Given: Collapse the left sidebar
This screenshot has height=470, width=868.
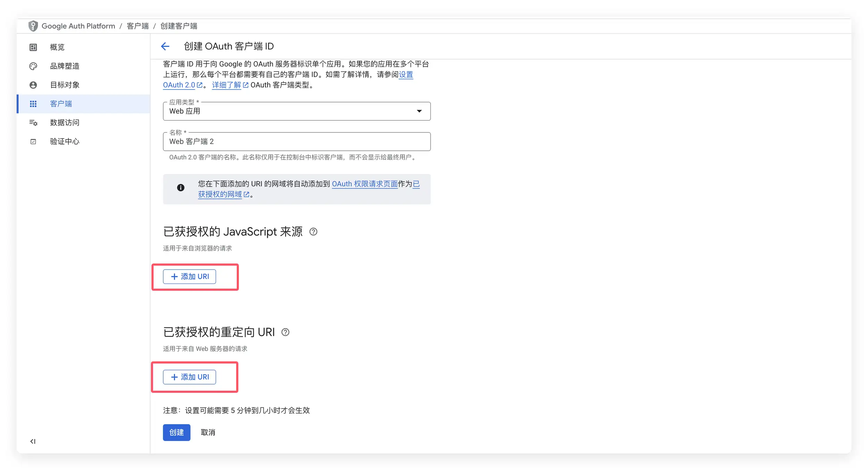Looking at the screenshot, I should pyautogui.click(x=33, y=441).
